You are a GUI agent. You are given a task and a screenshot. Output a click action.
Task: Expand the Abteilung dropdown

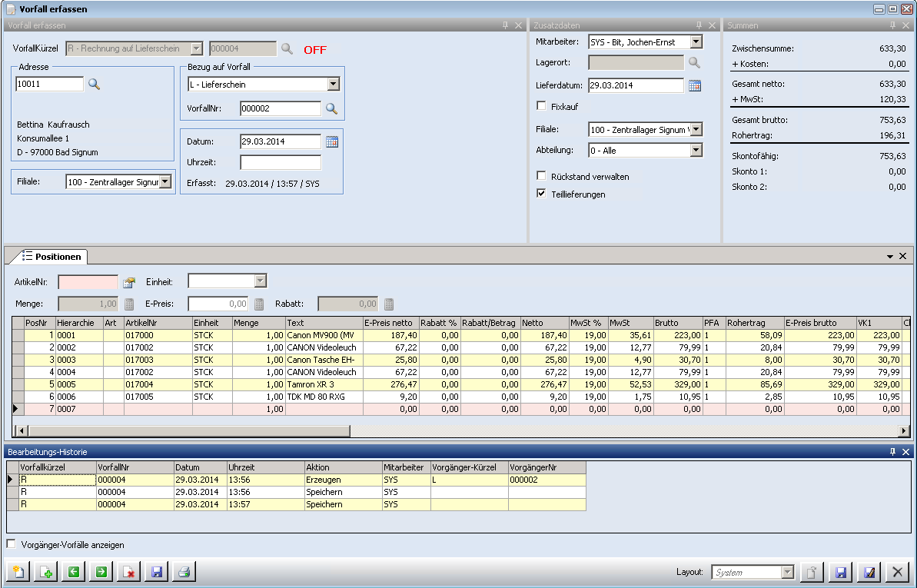696,151
